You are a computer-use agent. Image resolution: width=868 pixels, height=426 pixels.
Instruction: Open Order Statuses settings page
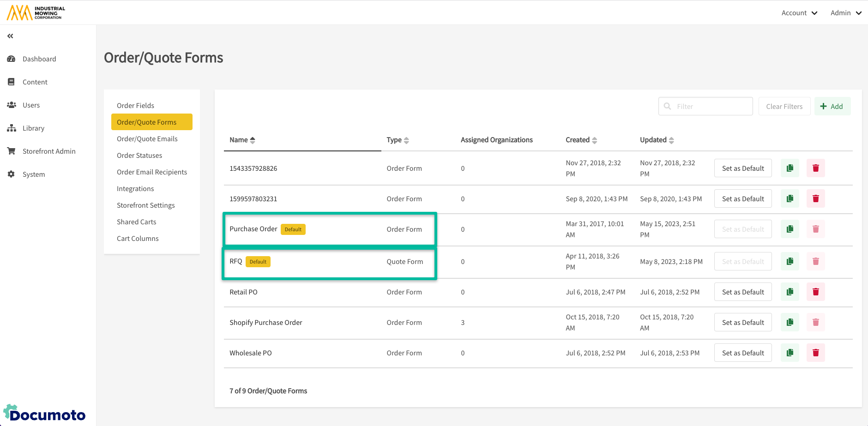(x=139, y=156)
